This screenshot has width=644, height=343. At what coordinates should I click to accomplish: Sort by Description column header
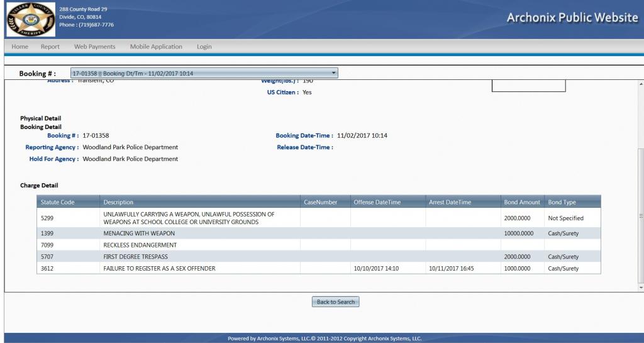pyautogui.click(x=118, y=202)
